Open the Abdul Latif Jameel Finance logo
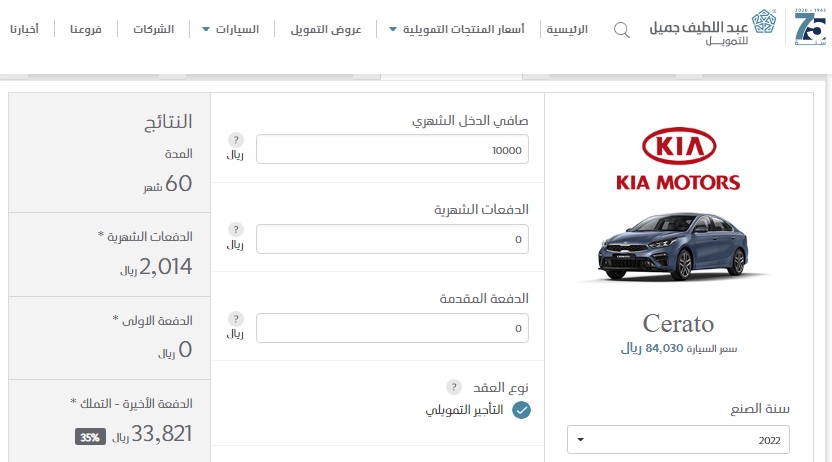This screenshot has height=462, width=832. (x=712, y=28)
